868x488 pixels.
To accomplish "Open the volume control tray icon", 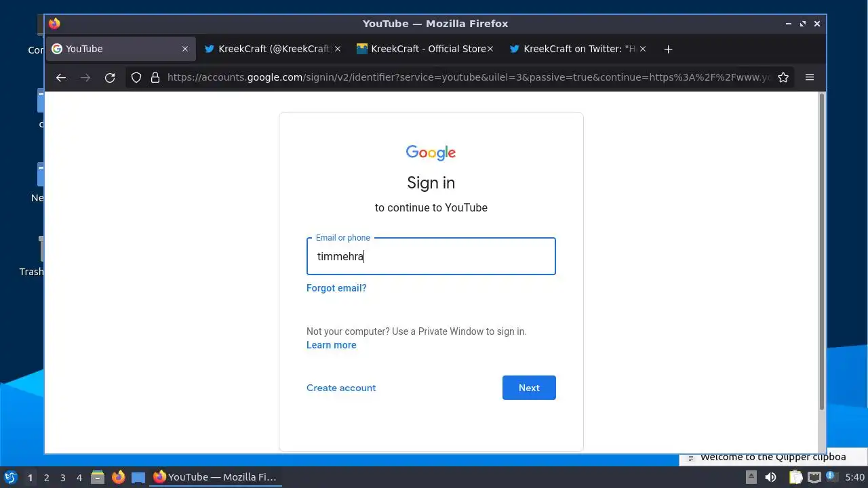I will click(x=770, y=477).
